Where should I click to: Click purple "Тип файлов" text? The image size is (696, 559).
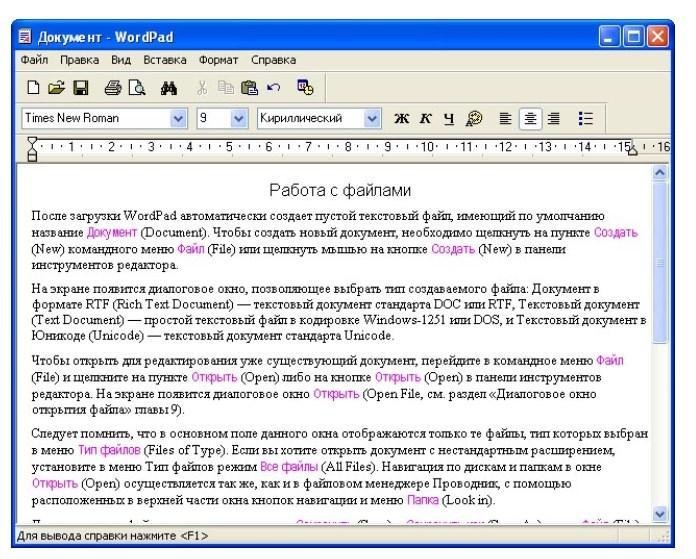pos(109,450)
